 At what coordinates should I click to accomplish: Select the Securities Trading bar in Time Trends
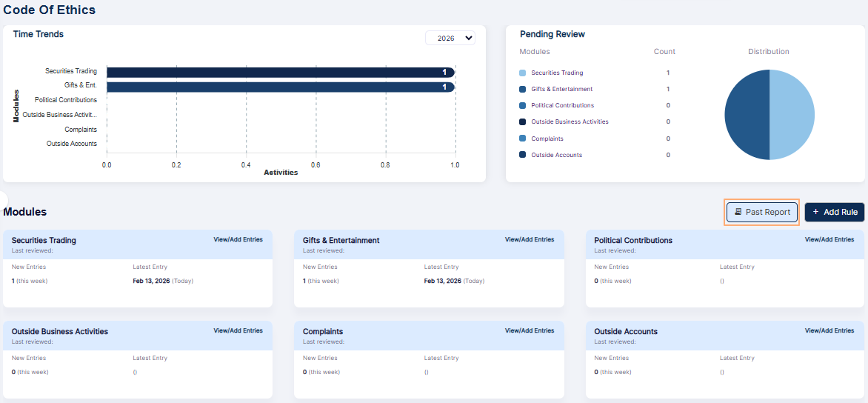pos(280,72)
